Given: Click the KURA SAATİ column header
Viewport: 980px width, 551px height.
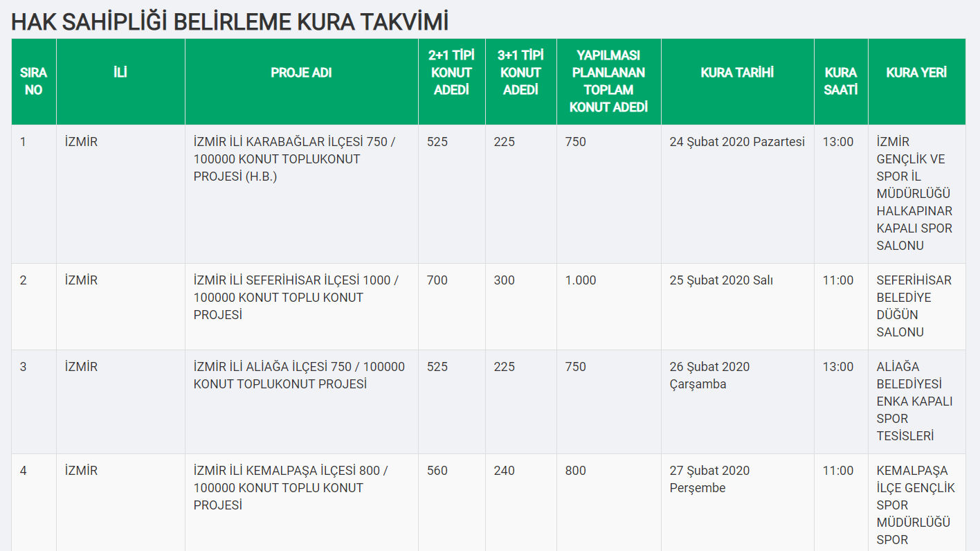Looking at the screenshot, I should [x=841, y=82].
